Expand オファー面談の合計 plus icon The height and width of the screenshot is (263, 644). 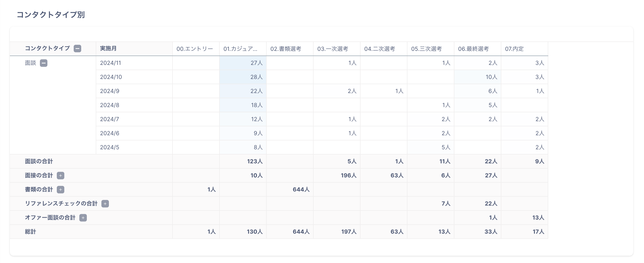click(83, 218)
